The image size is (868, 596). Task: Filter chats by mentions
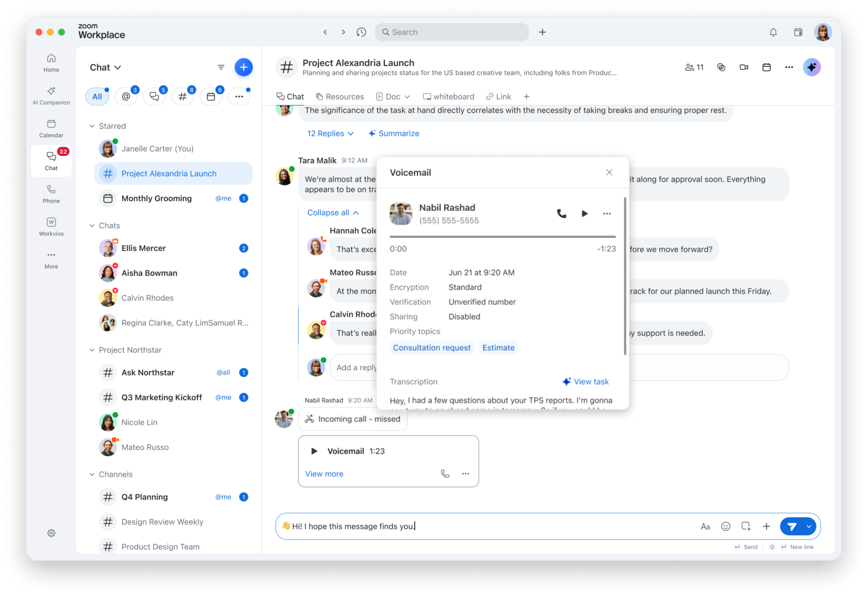tap(126, 97)
